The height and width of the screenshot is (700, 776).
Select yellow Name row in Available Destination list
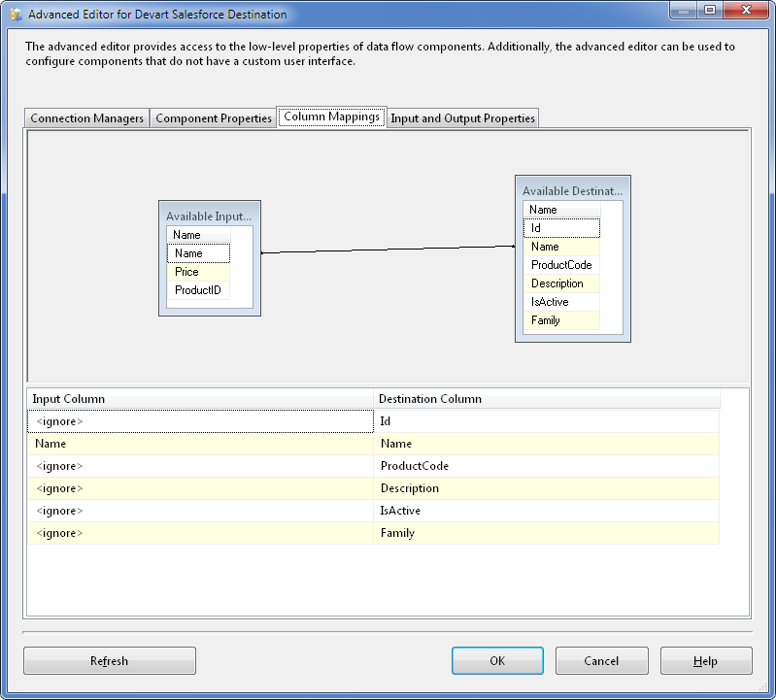(561, 247)
